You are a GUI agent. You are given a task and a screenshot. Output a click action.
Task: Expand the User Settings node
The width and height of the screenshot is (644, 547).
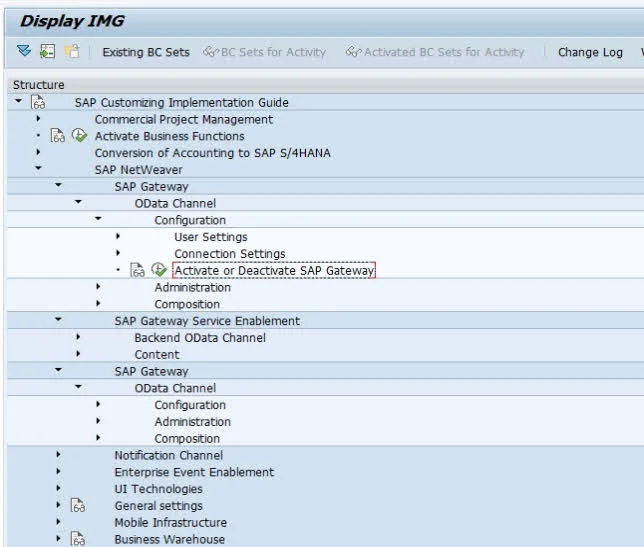[x=118, y=236]
